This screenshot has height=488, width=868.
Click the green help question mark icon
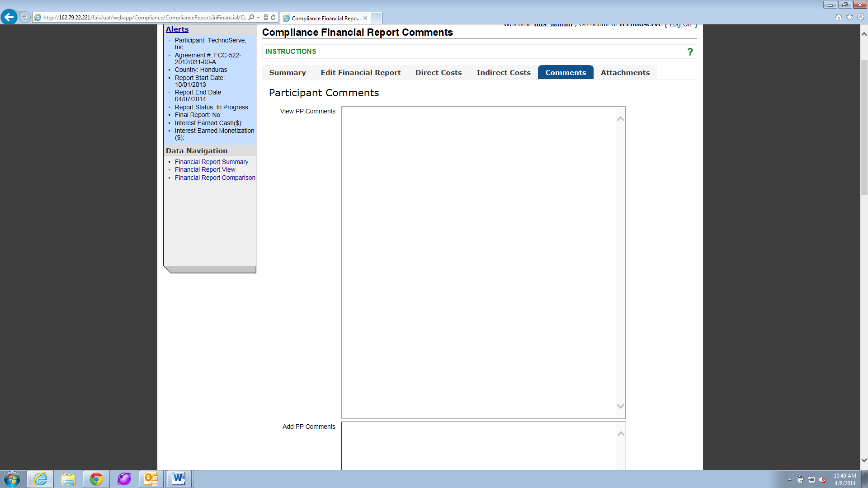click(690, 52)
